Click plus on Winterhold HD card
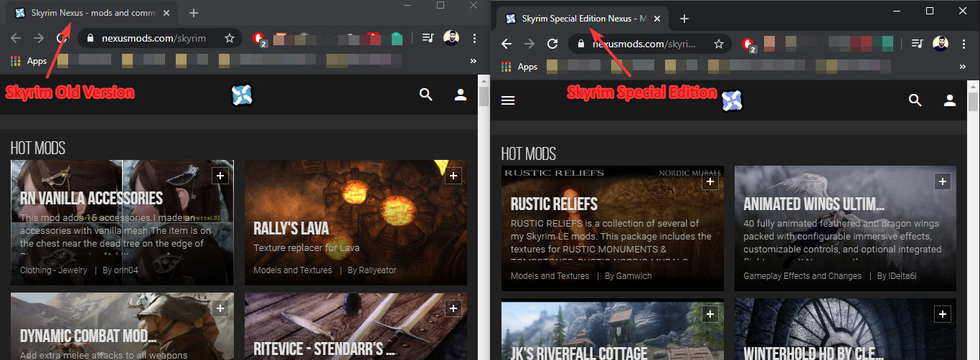The width and height of the screenshot is (980, 360). point(943,314)
